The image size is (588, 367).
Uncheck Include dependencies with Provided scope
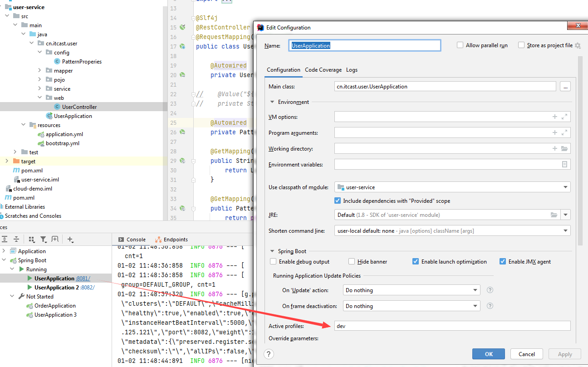point(338,201)
